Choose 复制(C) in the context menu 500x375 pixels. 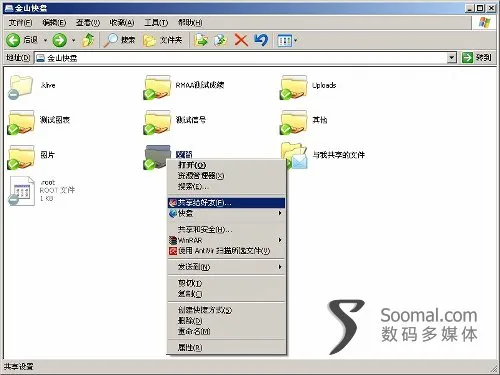tap(227, 294)
